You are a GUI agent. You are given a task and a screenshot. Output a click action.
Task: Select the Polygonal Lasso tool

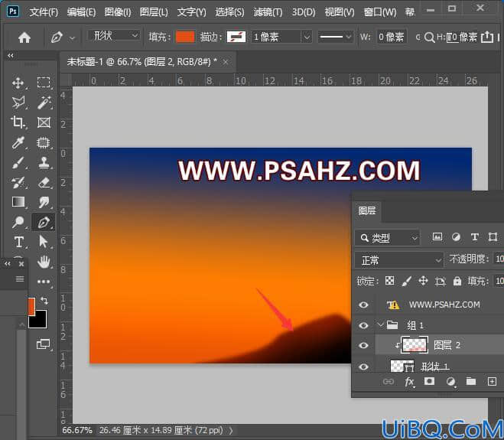(x=18, y=103)
